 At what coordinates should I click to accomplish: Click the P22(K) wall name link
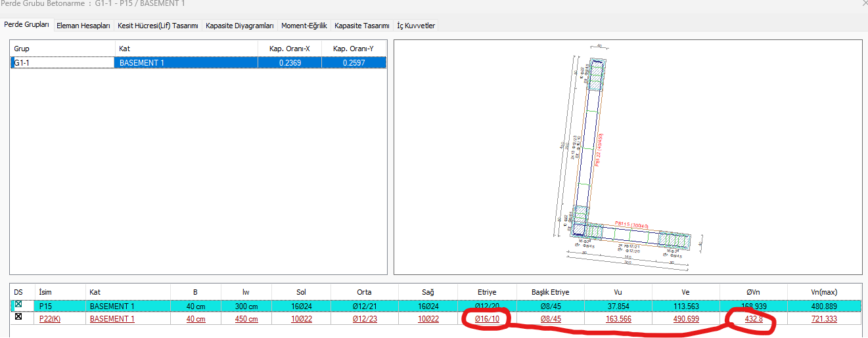click(x=50, y=319)
